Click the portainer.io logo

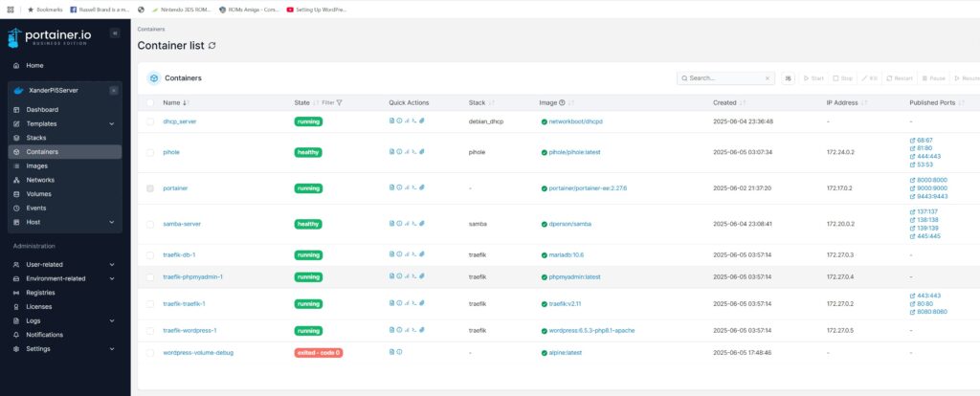(50, 37)
